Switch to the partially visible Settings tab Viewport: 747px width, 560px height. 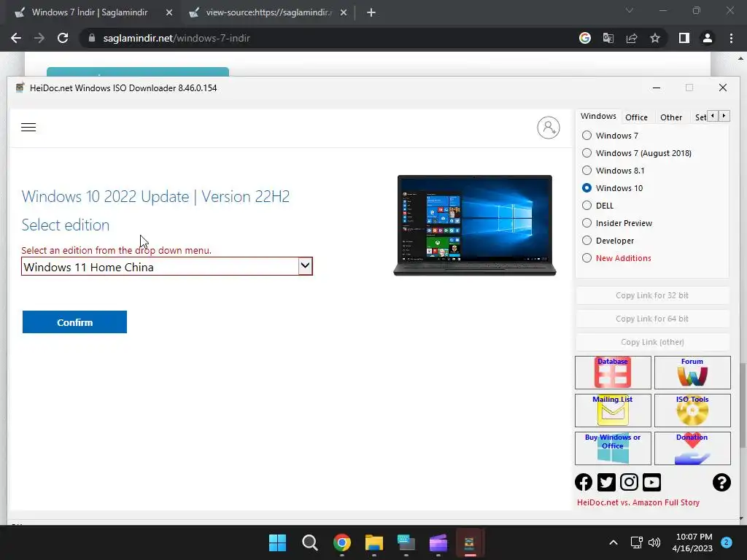[x=700, y=117]
